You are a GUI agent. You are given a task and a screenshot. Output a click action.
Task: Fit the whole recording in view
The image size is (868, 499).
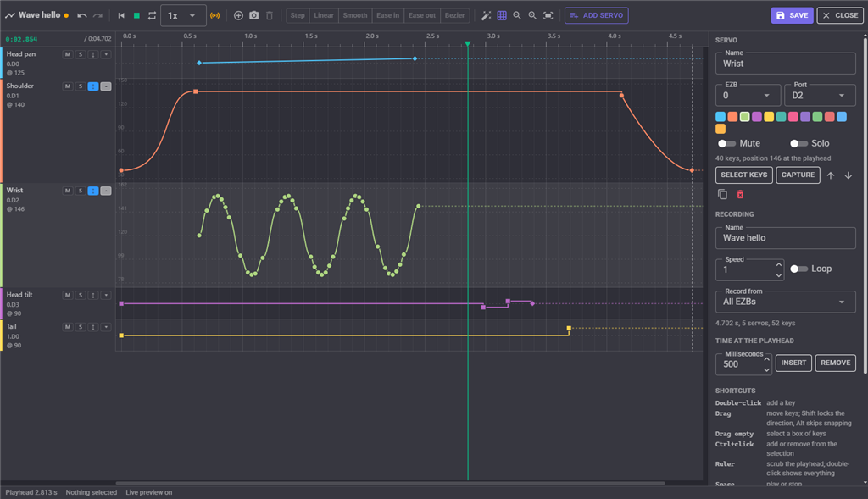pyautogui.click(x=548, y=15)
